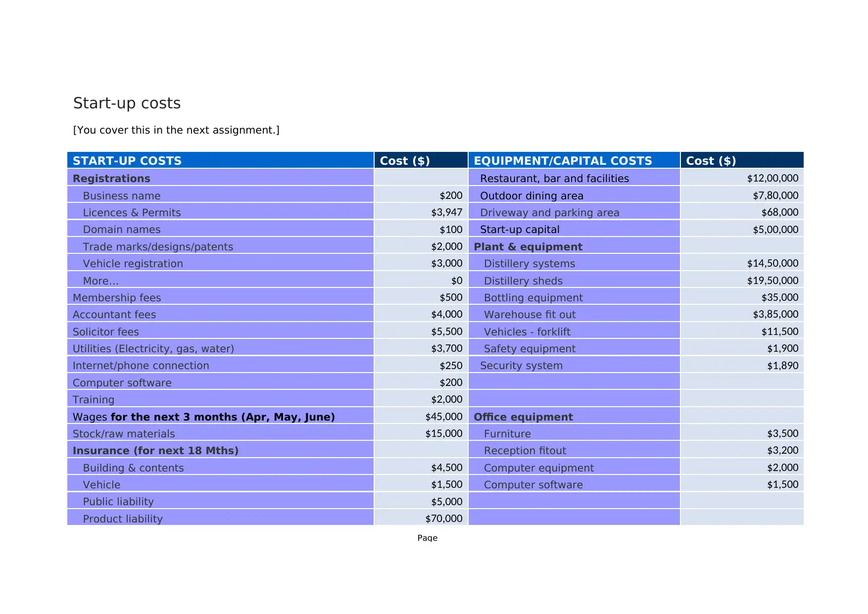Click the Vehicle registration row label
Image resolution: width=868 pixels, height=614 pixels.
(133, 264)
